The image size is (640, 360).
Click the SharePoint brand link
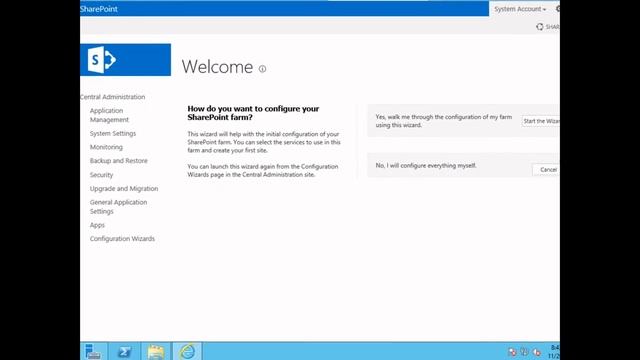[x=99, y=9]
